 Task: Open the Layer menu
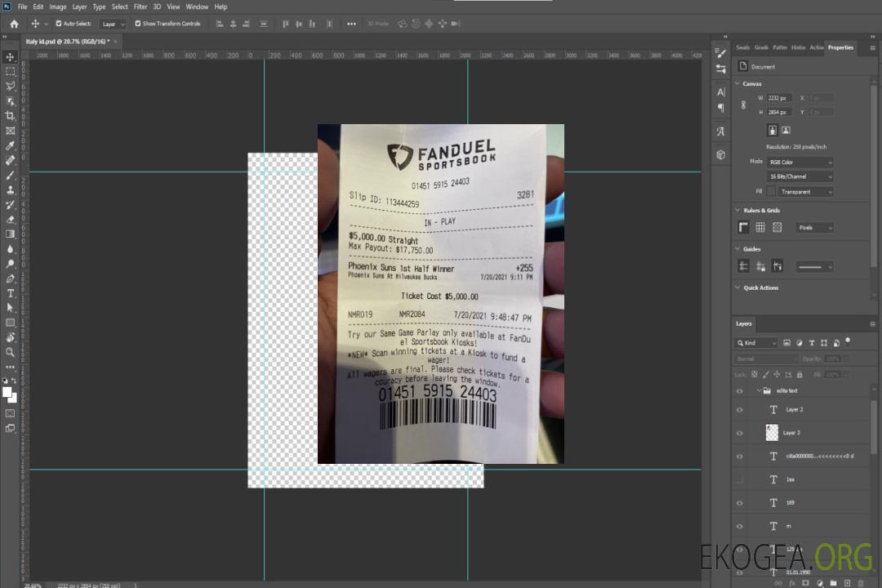79,7
